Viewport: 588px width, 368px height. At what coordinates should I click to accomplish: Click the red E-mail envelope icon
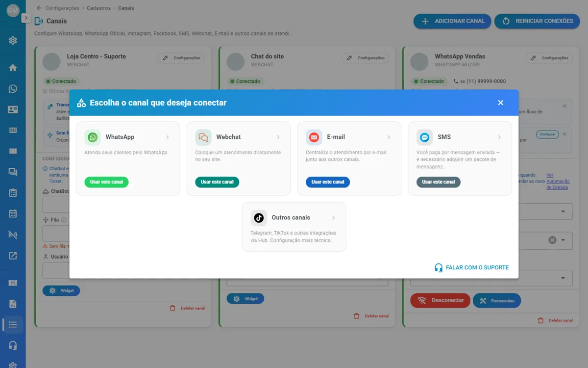pos(314,137)
